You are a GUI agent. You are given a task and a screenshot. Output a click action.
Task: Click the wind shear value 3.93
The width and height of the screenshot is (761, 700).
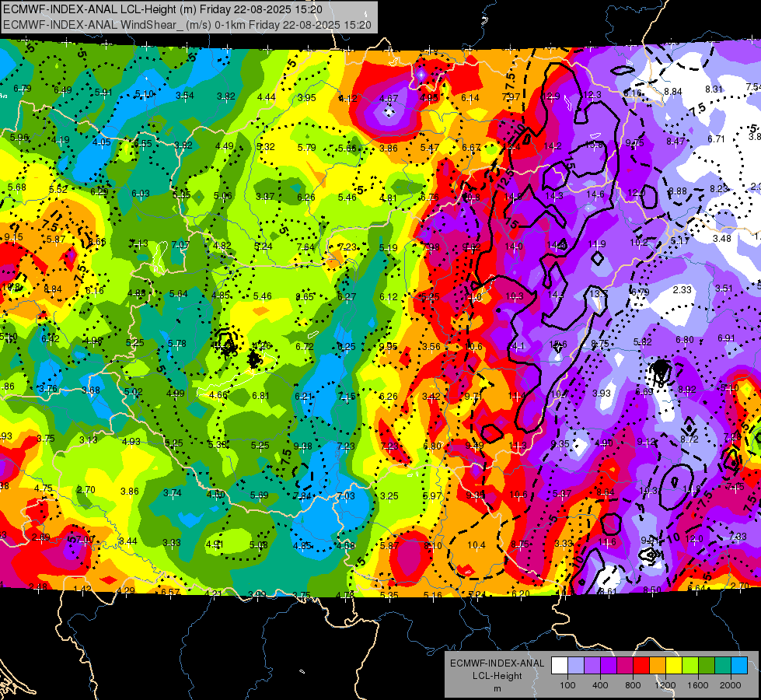(602, 393)
